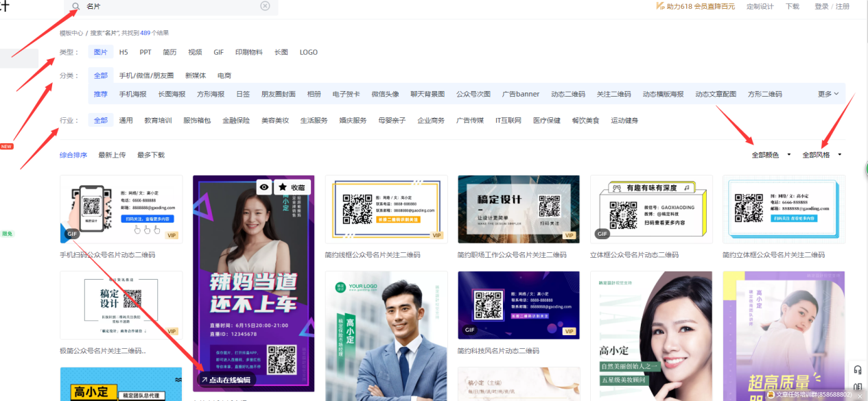Viewport: 868px width, 401px height.
Task: Click the crown icon beside 助力618
Action: point(661,6)
